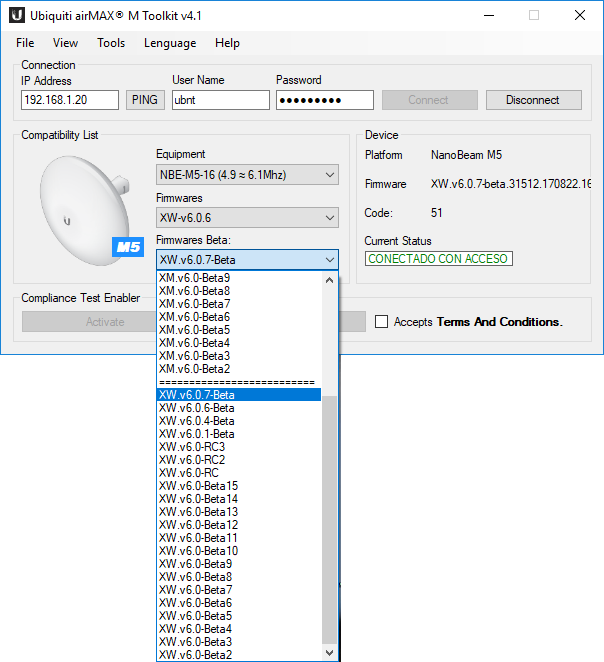604x662 pixels.
Task: Select XW.v6.0-Beta3 from the list
Action: pos(239,642)
